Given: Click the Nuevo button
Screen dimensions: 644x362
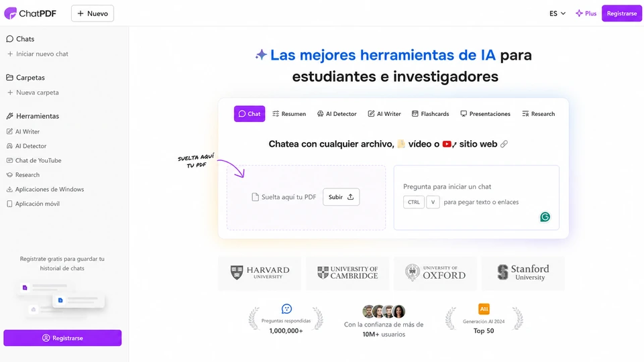Looking at the screenshot, I should click(x=93, y=13).
